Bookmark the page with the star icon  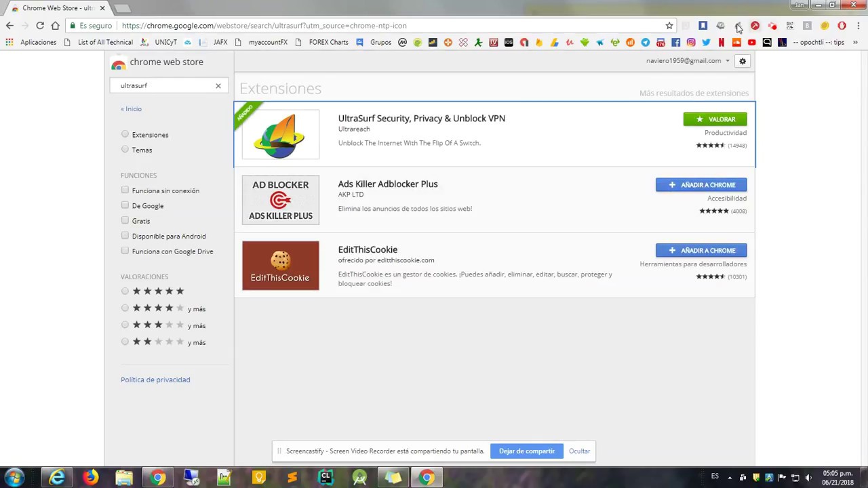click(x=669, y=26)
